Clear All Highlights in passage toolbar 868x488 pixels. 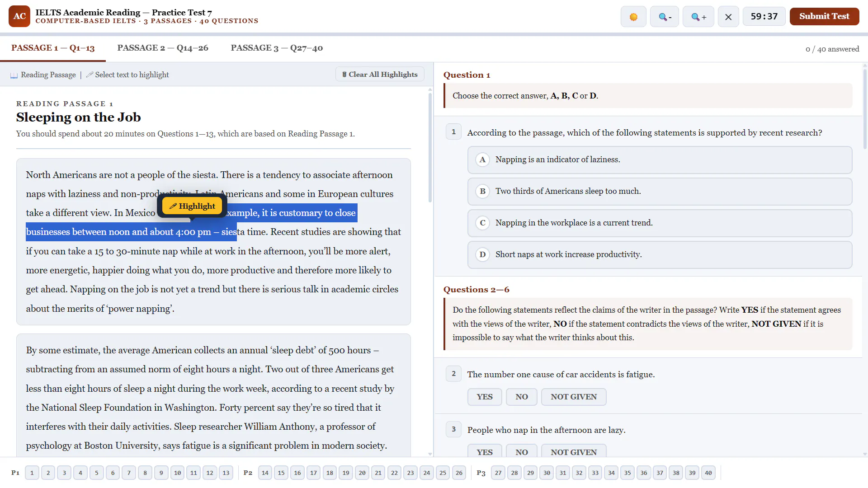point(380,75)
